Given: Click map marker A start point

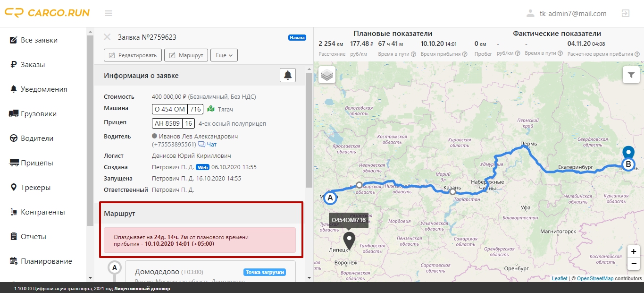Looking at the screenshot, I should pyautogui.click(x=330, y=198).
